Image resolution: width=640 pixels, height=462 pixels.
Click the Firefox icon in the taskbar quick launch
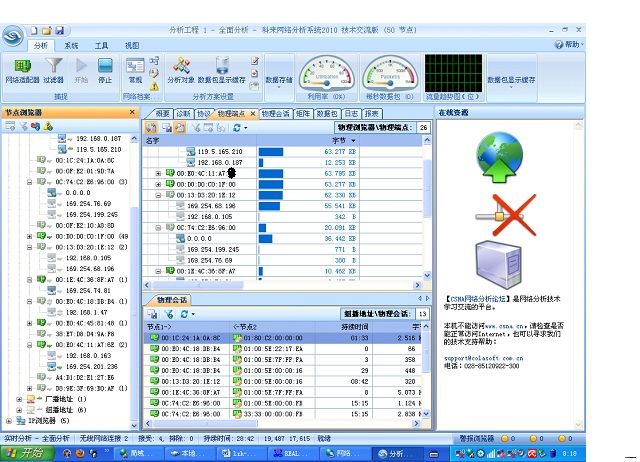[80, 453]
